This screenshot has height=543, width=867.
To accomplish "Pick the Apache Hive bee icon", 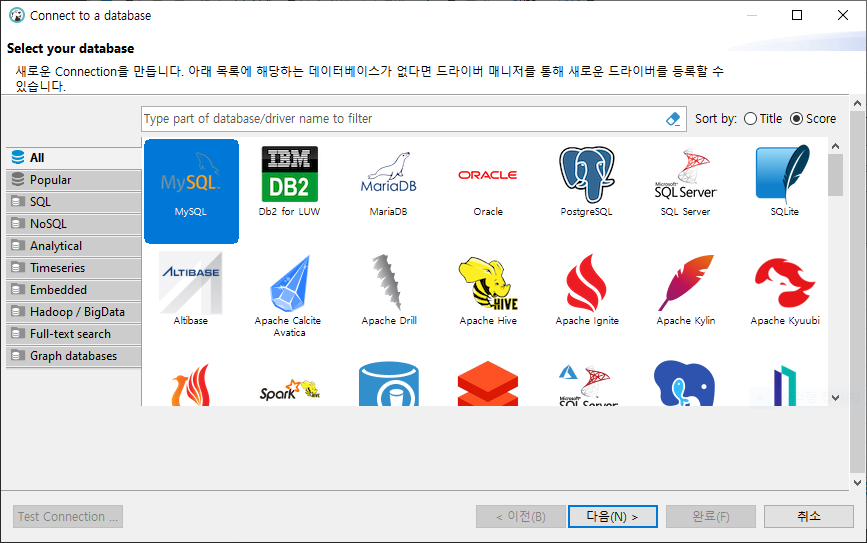I will click(x=488, y=289).
